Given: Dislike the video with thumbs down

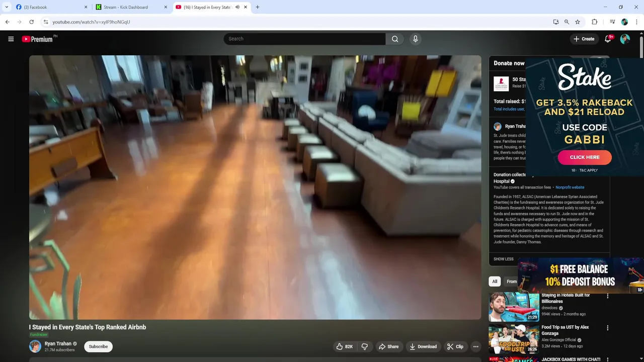Looking at the screenshot, I should (x=365, y=346).
